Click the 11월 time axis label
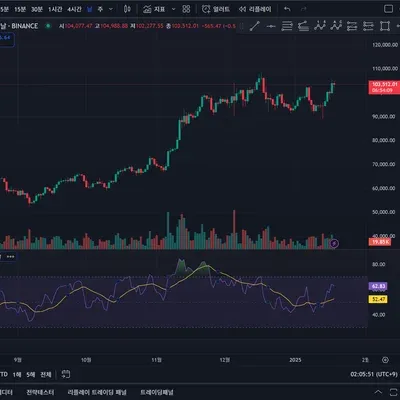Viewport: 400px width, 400px height. click(x=156, y=360)
